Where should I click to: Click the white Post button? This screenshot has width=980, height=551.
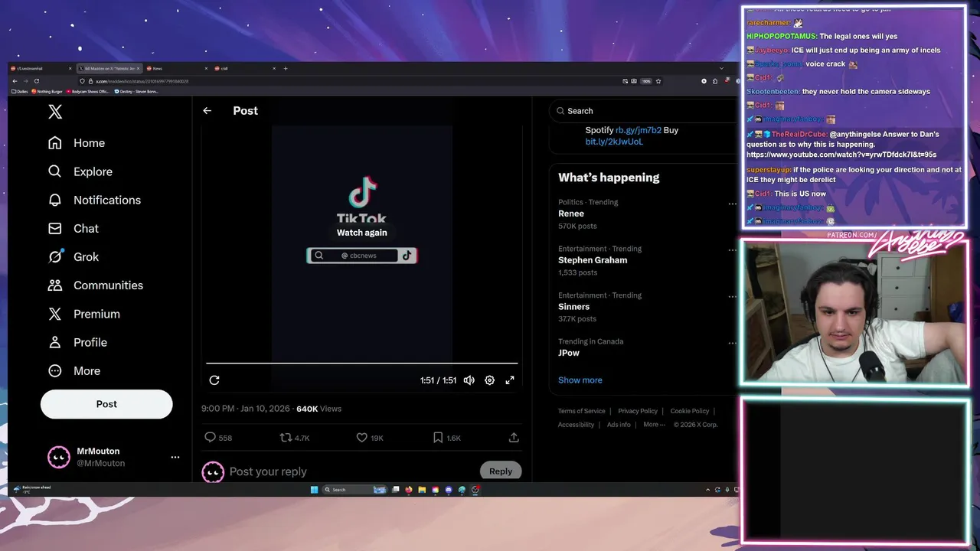click(x=106, y=404)
